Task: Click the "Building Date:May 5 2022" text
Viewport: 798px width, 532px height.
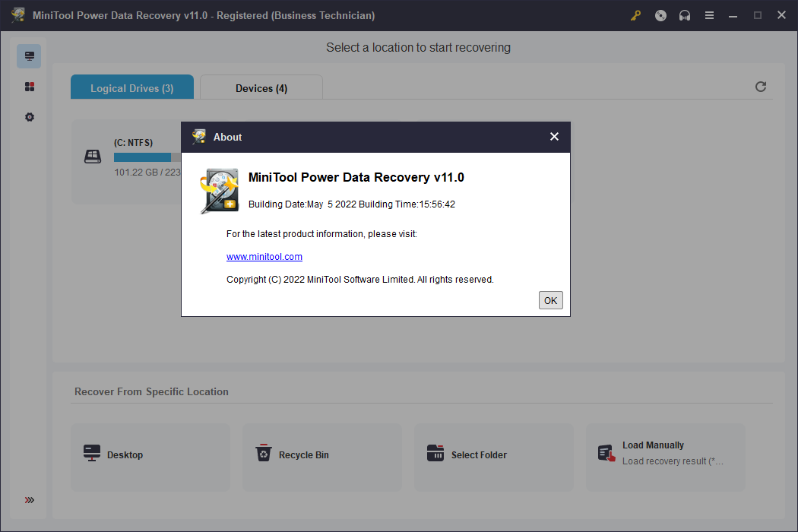Action: (302, 204)
